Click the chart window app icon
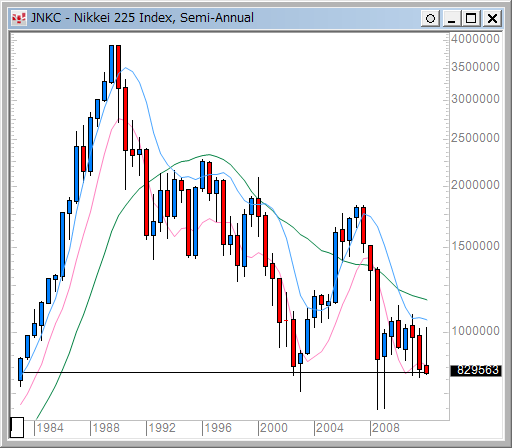Image resolution: width=512 pixels, height=448 pixels. pos(18,18)
